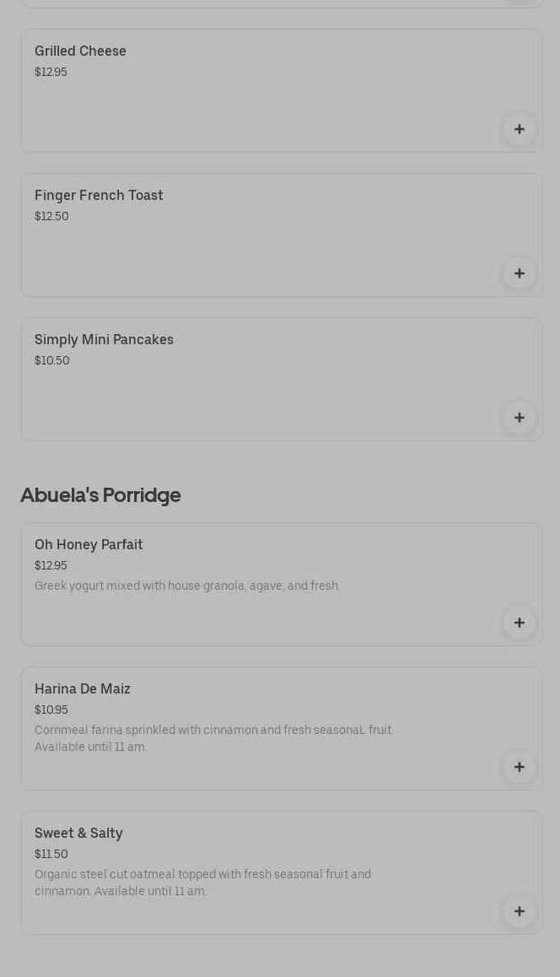
Task: Click the $10.50 price on pancakes card
Action: pyautogui.click(x=52, y=361)
